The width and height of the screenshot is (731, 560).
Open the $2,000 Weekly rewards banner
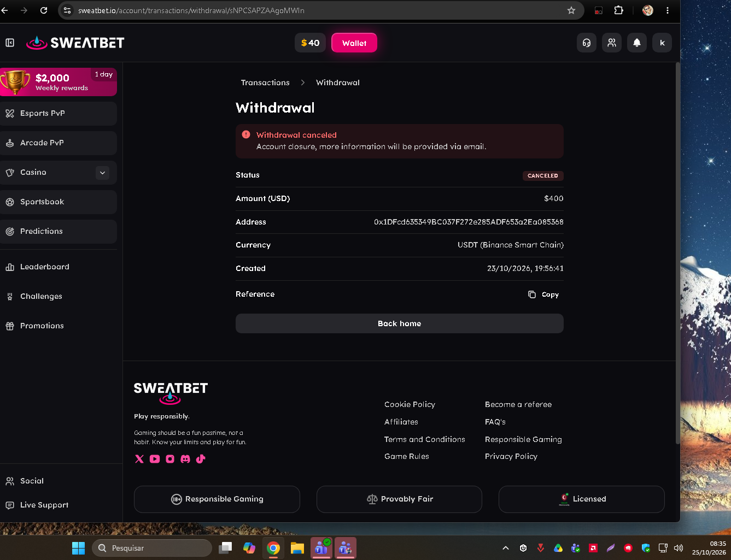[x=59, y=82]
